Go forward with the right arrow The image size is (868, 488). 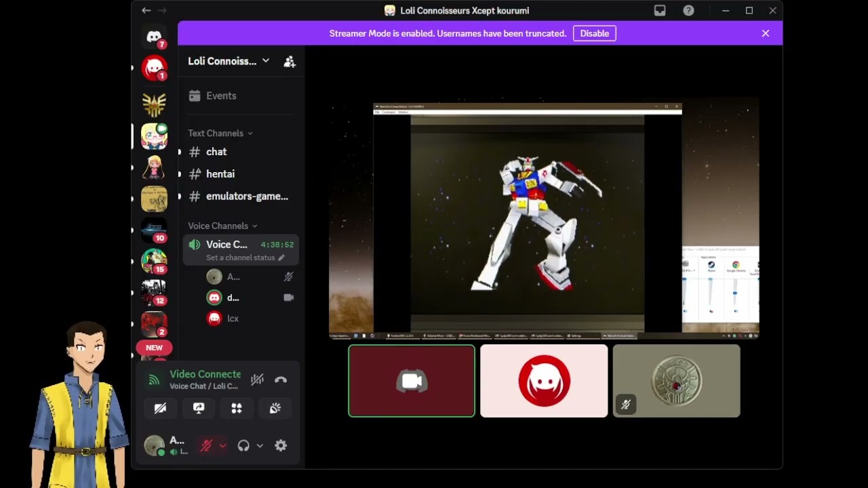click(x=161, y=10)
